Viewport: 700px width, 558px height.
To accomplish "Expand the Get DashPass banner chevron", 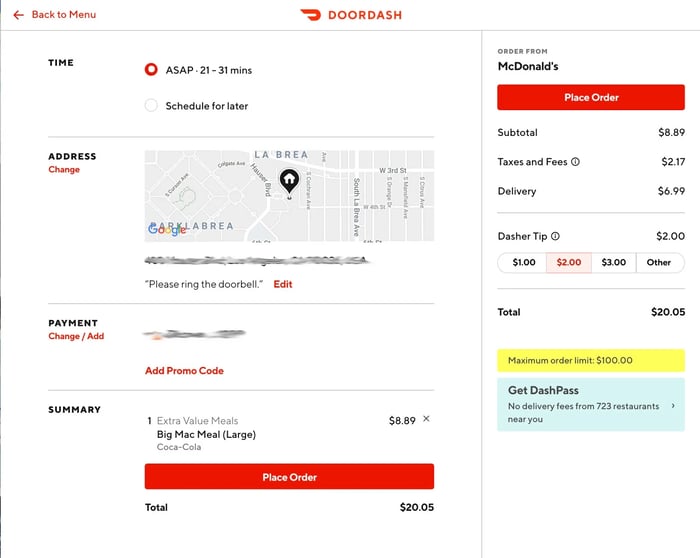I will pos(672,406).
